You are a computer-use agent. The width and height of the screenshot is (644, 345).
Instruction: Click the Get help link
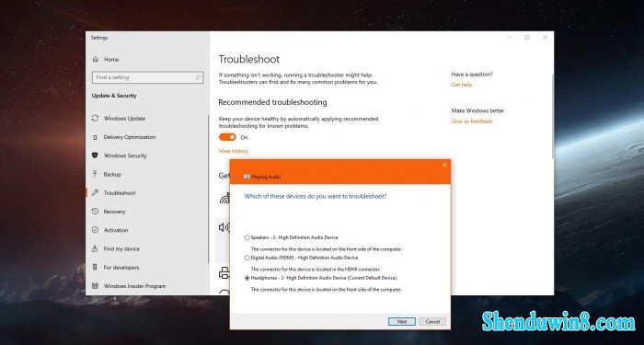coord(462,85)
